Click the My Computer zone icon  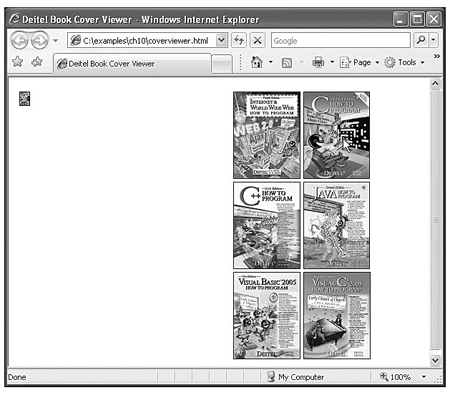(x=271, y=377)
